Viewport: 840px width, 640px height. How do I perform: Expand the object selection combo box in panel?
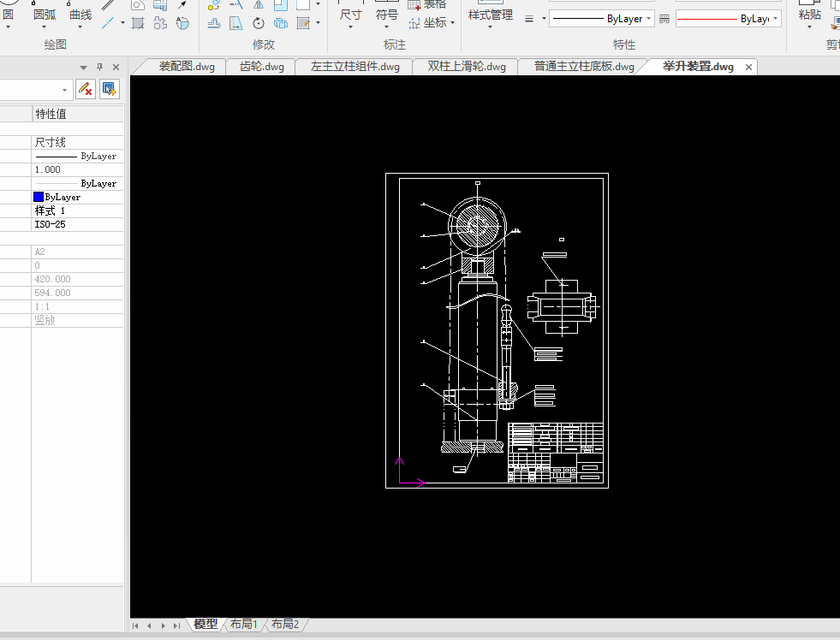[x=66, y=89]
